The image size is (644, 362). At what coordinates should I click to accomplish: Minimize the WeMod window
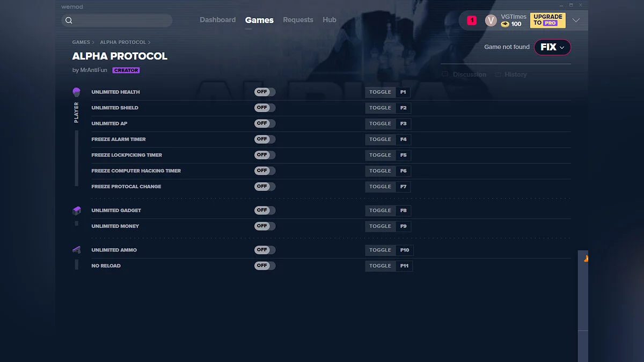[561, 5]
